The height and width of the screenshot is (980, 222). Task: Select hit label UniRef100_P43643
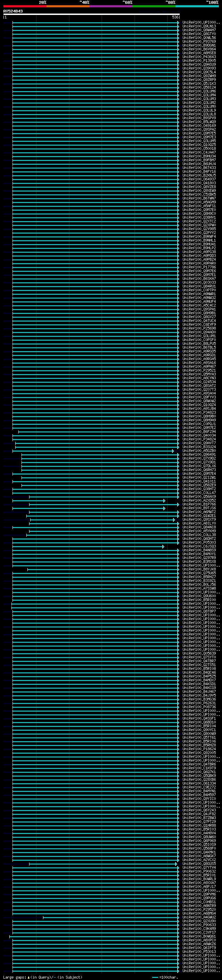click(x=199, y=57)
